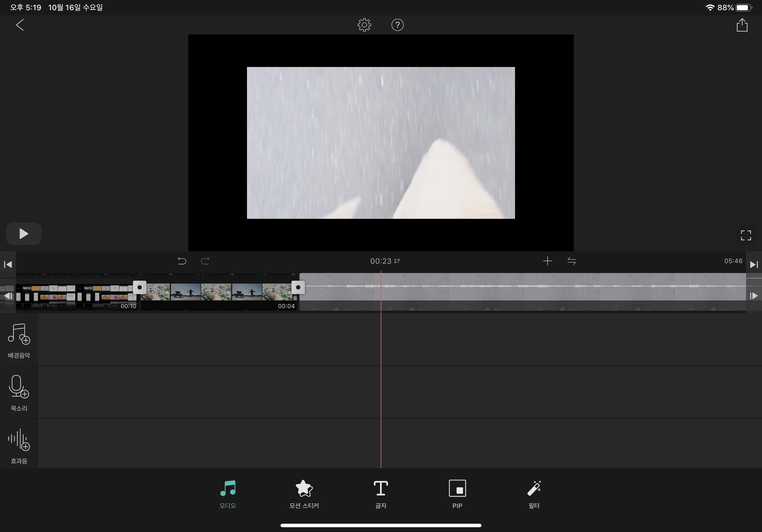Tap transition marker after the 00:04 clip
The image size is (762, 532).
click(x=298, y=287)
